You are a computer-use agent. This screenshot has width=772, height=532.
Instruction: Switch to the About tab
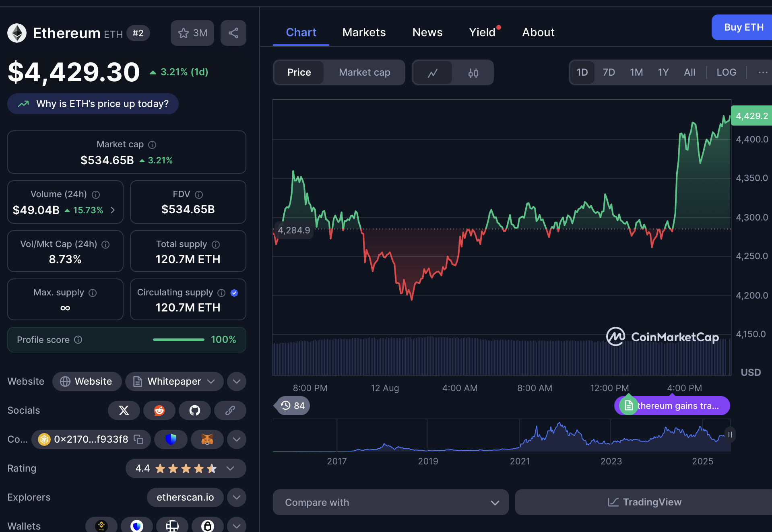click(538, 32)
